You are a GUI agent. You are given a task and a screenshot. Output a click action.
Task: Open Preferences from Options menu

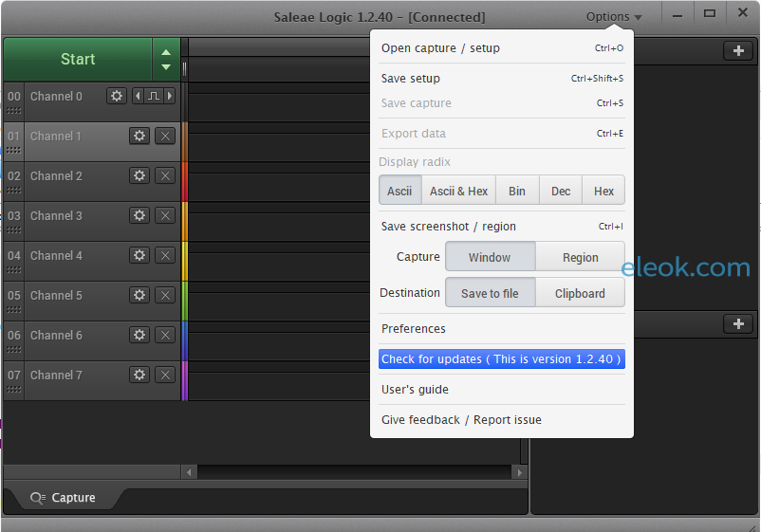click(x=502, y=329)
